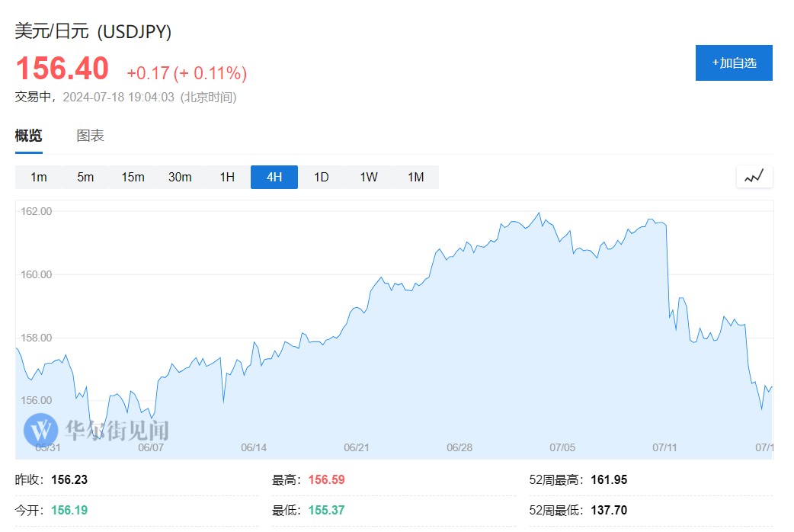Screen dimensions: 794x532
Task: Show the 1M monthly chart
Action: click(x=415, y=178)
